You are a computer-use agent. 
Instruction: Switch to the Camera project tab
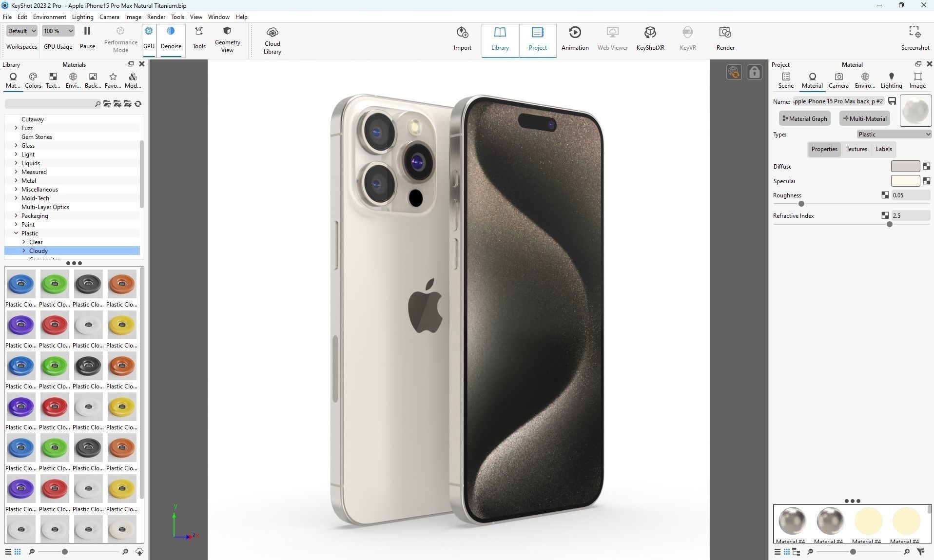coord(838,80)
